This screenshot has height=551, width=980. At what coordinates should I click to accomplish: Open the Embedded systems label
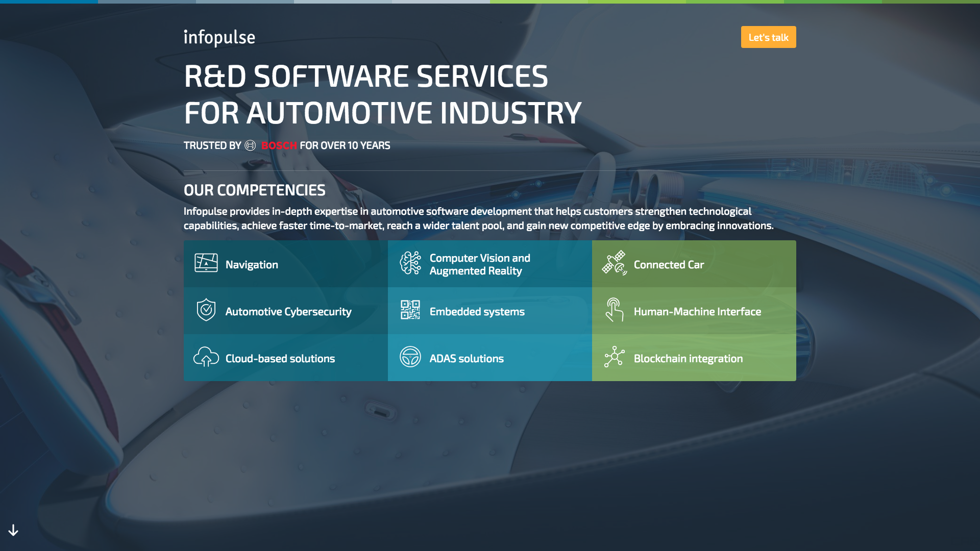pyautogui.click(x=477, y=312)
